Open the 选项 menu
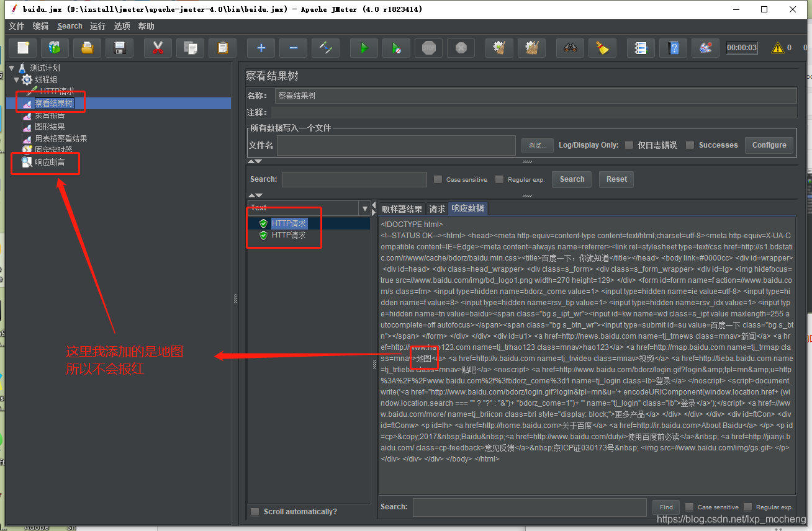812x531 pixels. coord(122,26)
